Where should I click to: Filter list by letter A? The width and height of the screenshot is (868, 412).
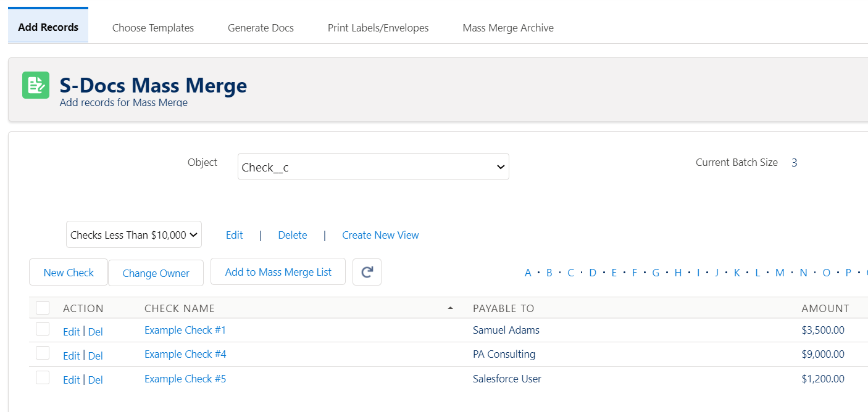pyautogui.click(x=528, y=273)
